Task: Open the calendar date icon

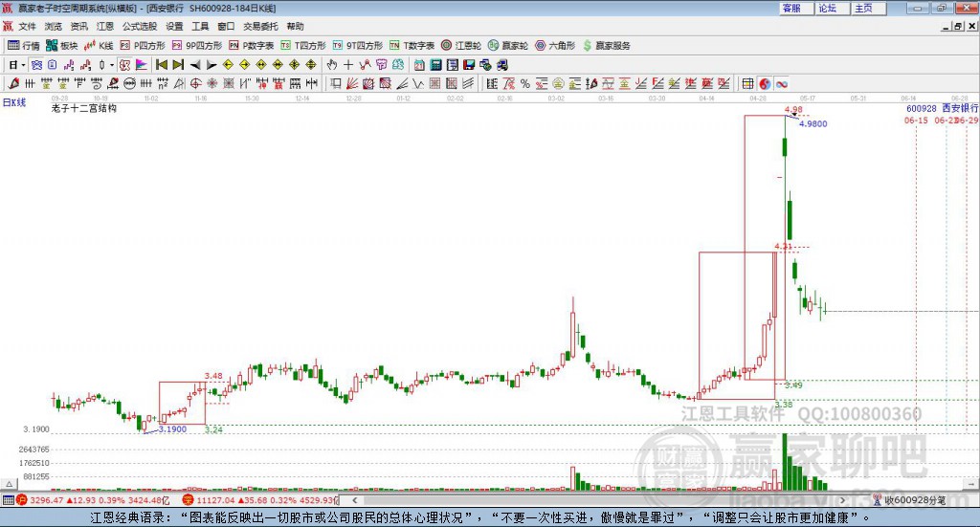Action: (419, 65)
